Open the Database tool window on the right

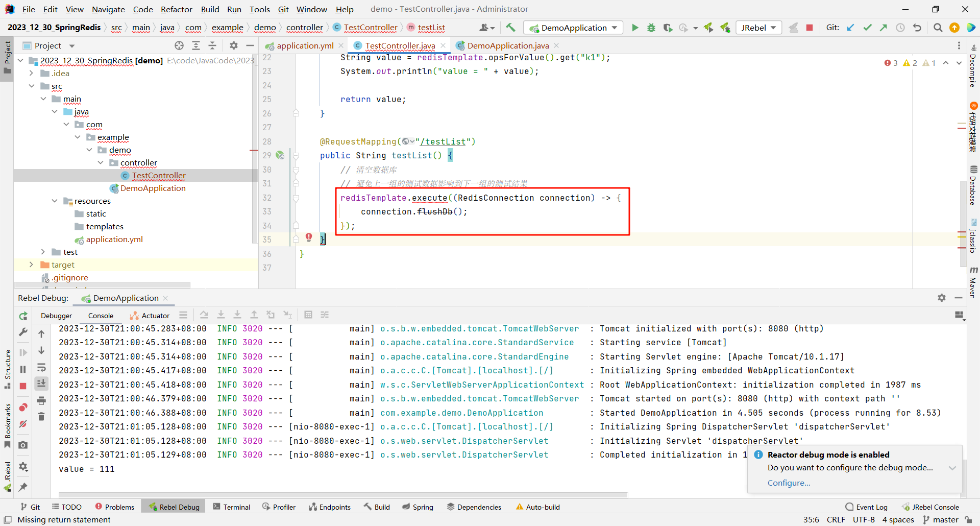[973, 185]
